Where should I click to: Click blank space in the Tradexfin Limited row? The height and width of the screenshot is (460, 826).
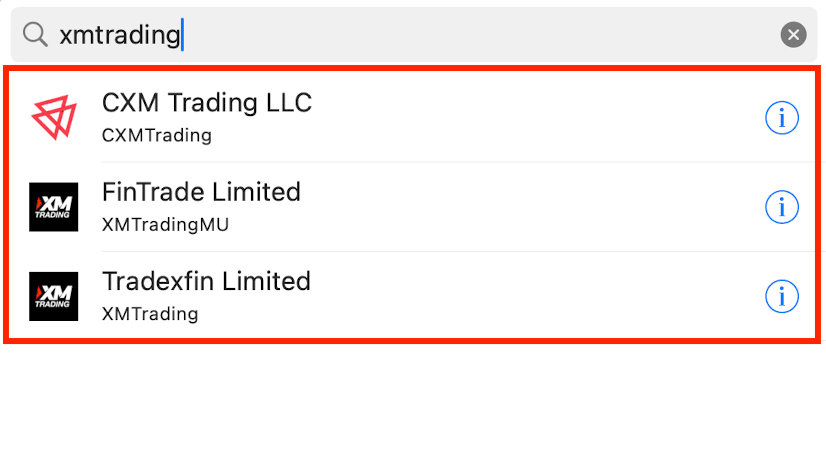coord(527,296)
